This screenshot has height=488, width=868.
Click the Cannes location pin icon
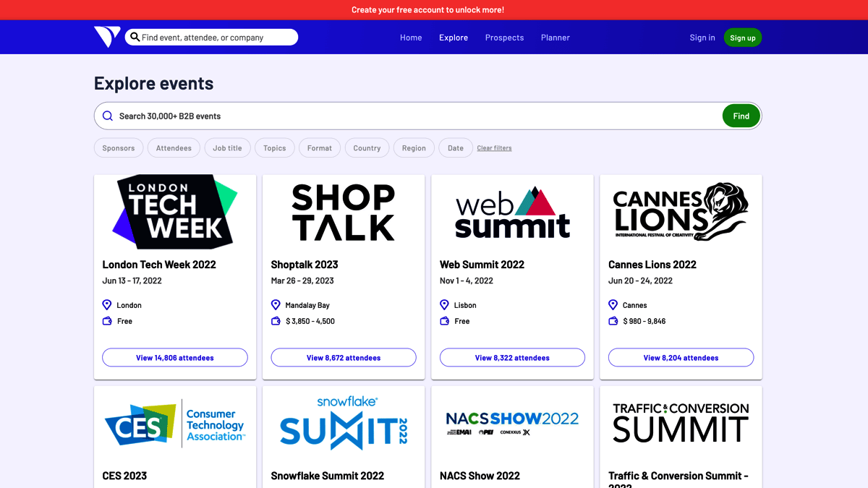coord(613,304)
